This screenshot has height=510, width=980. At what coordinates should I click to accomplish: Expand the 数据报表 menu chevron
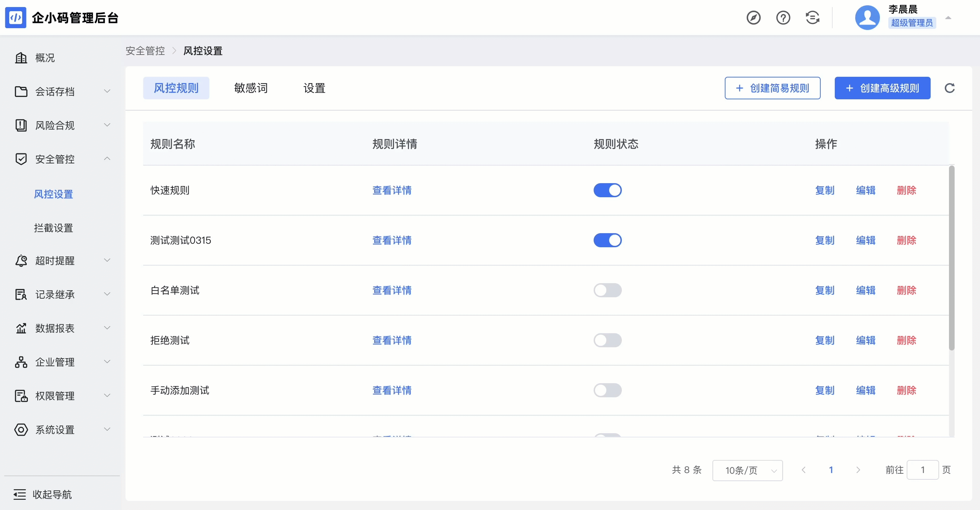[107, 328]
